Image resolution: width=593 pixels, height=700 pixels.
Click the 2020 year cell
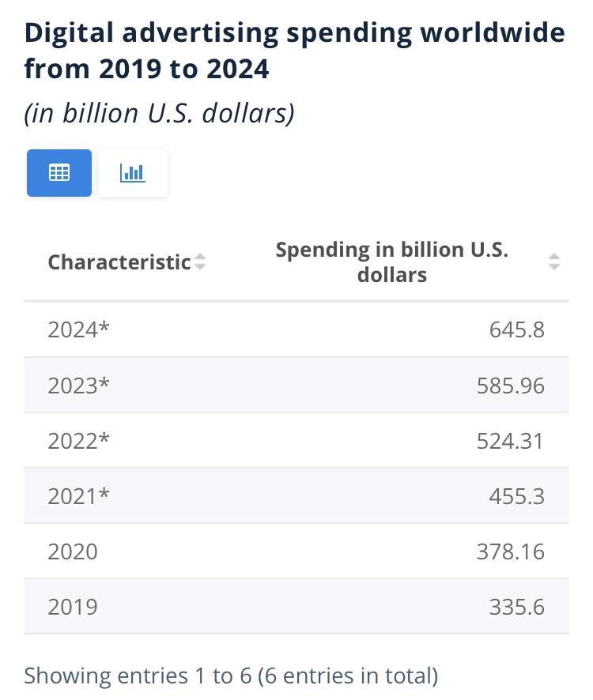(x=73, y=551)
